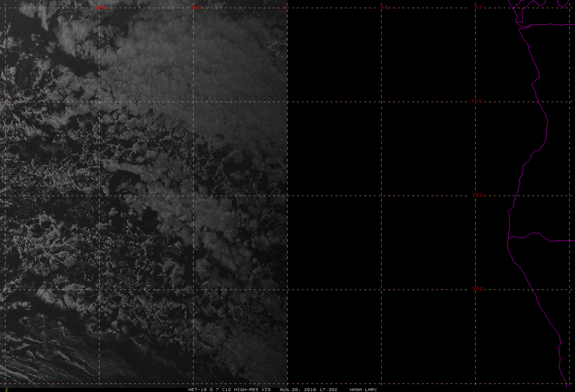Click the 5E longitude label
Image resolution: width=575 pixels, height=392 pixels.
click(x=385, y=7)
